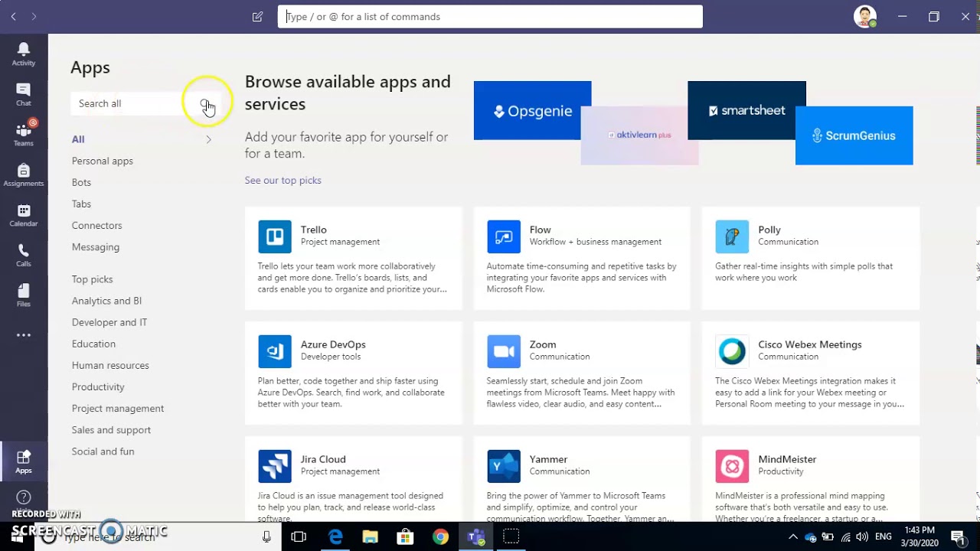Select the Apps icon in sidebar
This screenshot has height=551, width=980.
(24, 461)
